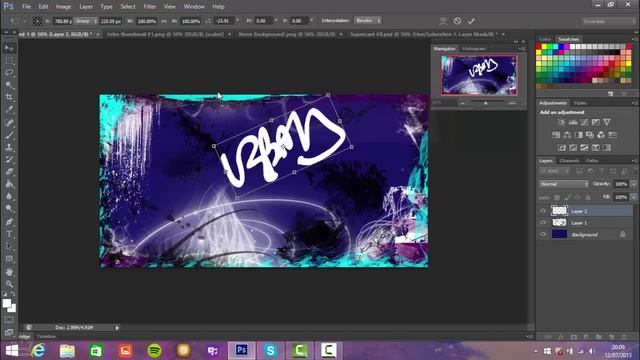Open the status bar info arrow
640x360 pixels.
click(117, 328)
